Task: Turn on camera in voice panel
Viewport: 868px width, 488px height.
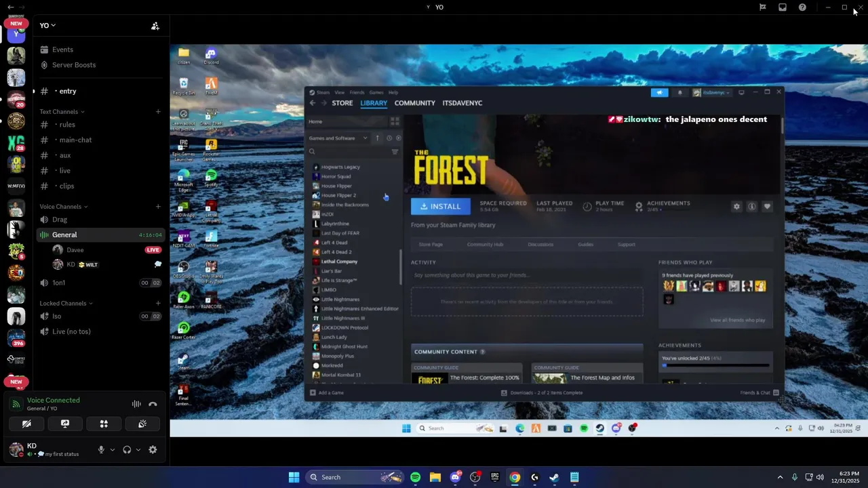Action: (x=26, y=424)
